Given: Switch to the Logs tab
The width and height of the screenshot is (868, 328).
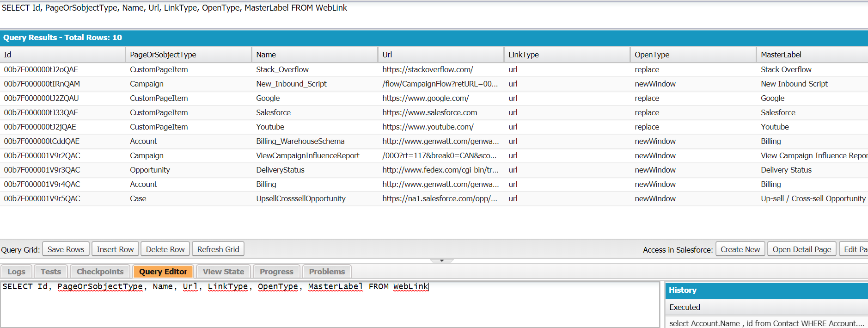Looking at the screenshot, I should [16, 272].
